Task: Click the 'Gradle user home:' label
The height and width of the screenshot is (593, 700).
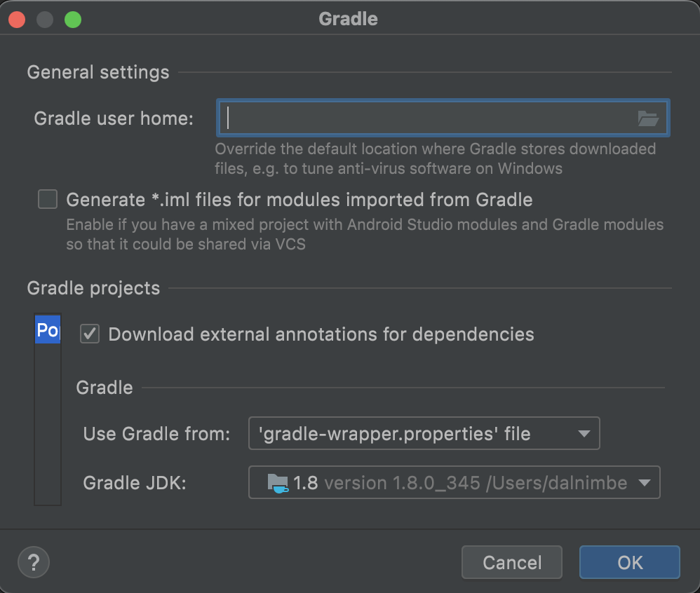Action: pyautogui.click(x=114, y=118)
